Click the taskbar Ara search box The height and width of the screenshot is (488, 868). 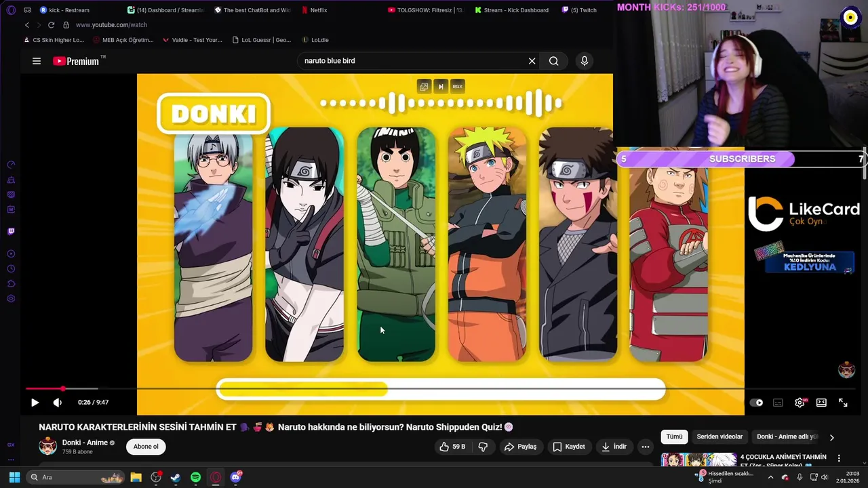pyautogui.click(x=76, y=477)
